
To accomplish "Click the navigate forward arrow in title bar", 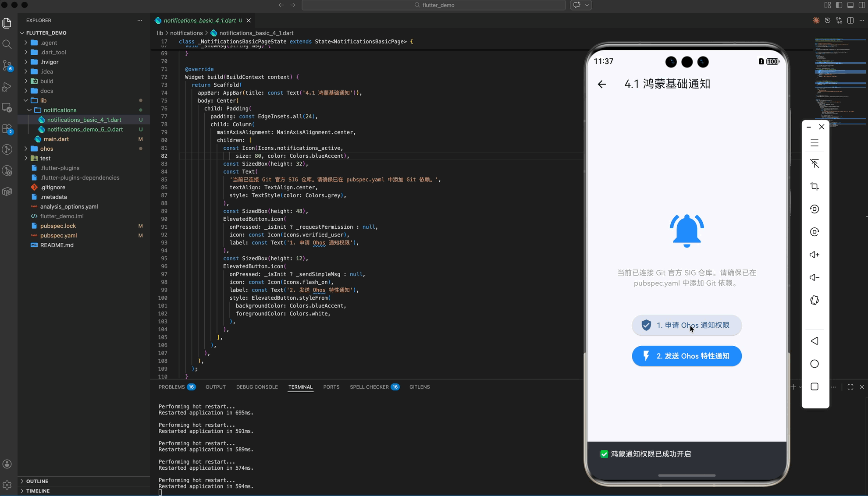I will [x=293, y=5].
